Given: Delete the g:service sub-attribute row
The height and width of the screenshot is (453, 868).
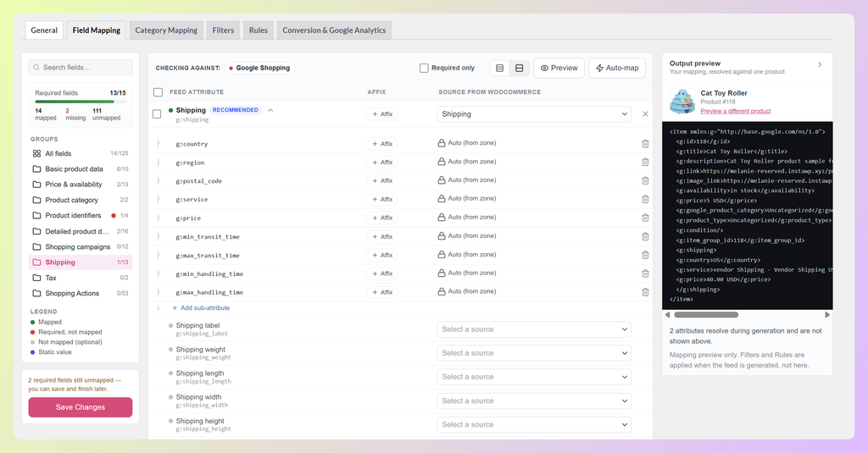Looking at the screenshot, I should click(645, 199).
